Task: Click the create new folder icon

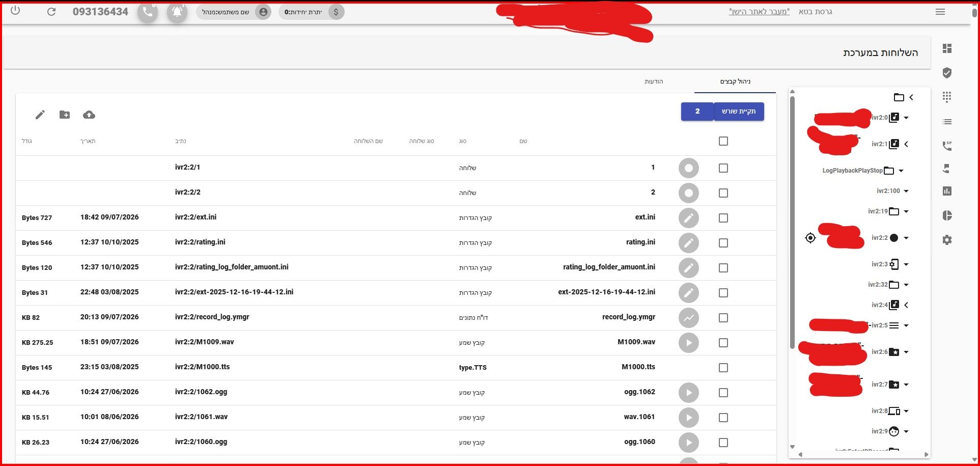Action: [65, 115]
